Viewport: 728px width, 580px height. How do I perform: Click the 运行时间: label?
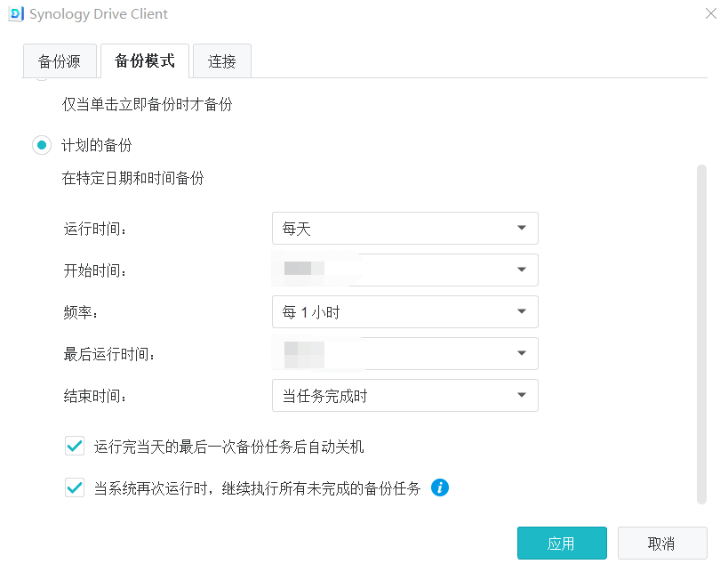[x=95, y=229]
